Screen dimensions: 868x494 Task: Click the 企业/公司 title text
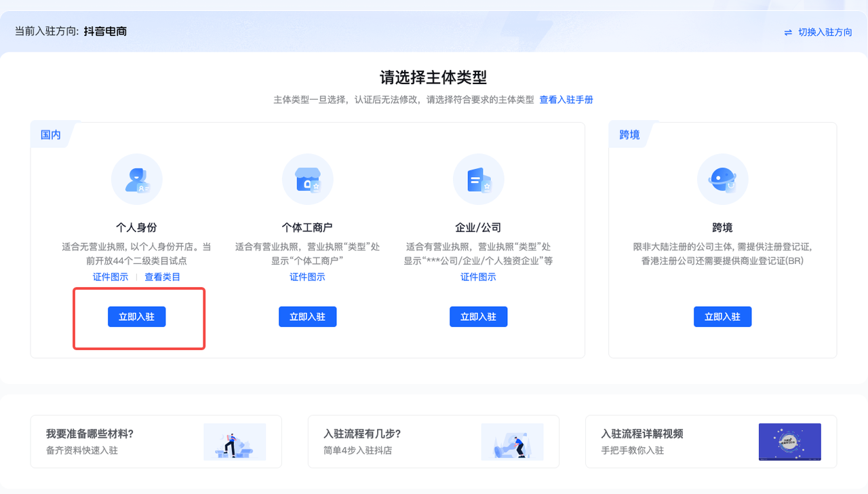pyautogui.click(x=478, y=227)
